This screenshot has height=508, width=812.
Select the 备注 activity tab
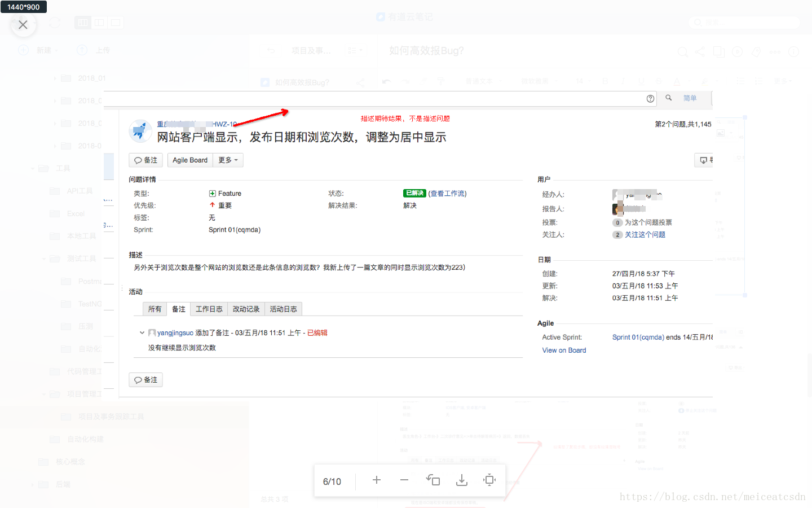point(179,309)
